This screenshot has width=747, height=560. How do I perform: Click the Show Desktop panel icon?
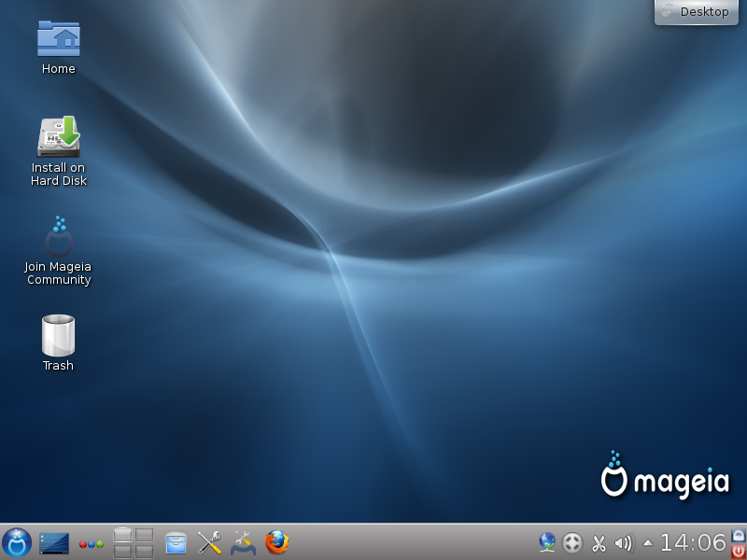point(54,542)
